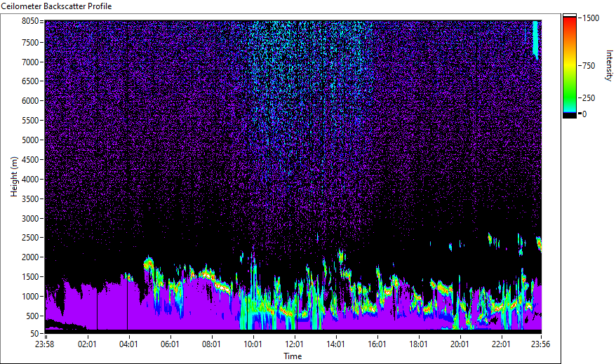The height and width of the screenshot is (364, 616).
Task: Click the 4500 height axis value
Action: coord(30,160)
